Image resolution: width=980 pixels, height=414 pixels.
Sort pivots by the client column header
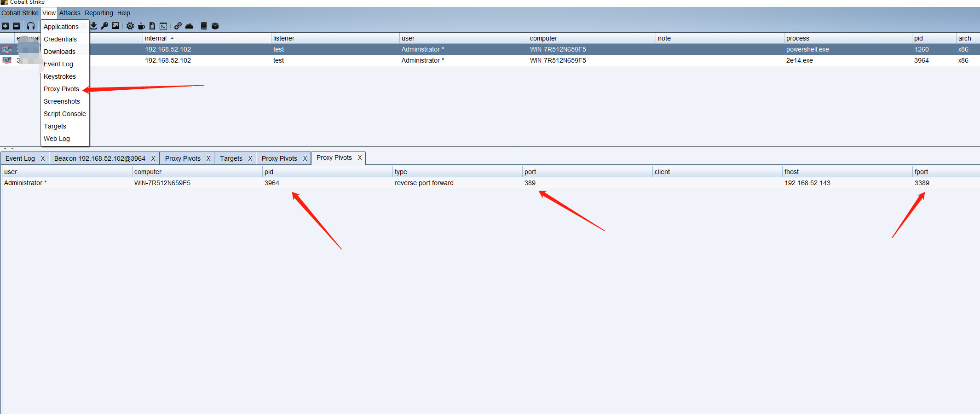tap(717, 172)
